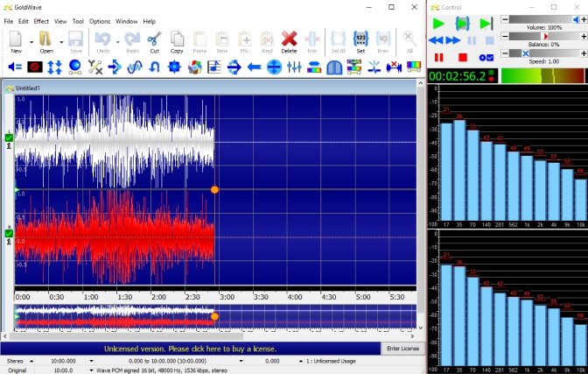Open the File menu
The width and height of the screenshot is (588, 374).
tap(8, 21)
